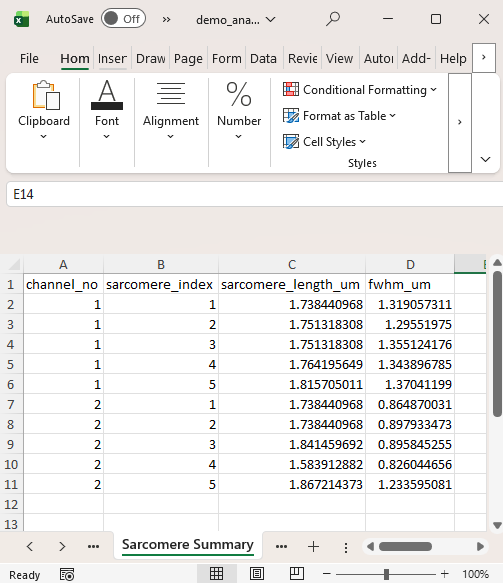Select cell with value 0.864870031

click(x=410, y=404)
